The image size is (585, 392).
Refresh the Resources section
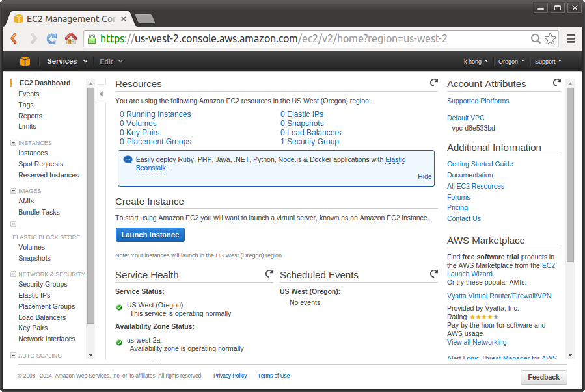433,83
